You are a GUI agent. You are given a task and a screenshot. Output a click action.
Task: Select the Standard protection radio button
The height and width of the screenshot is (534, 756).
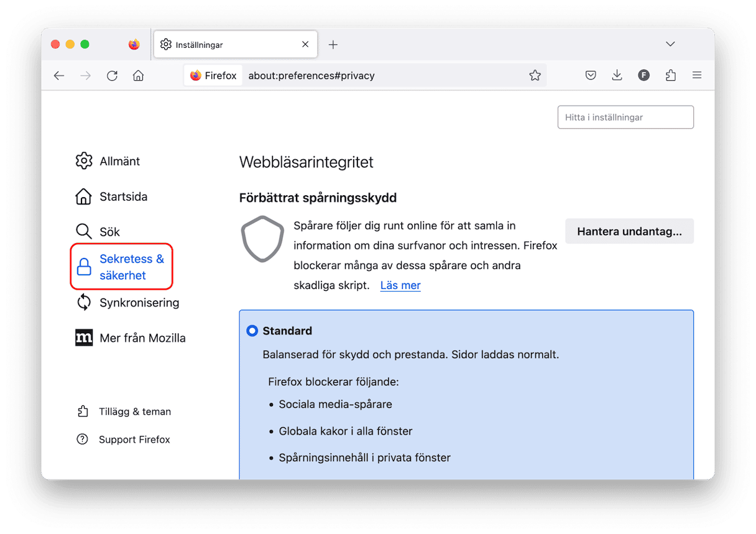coord(252,331)
